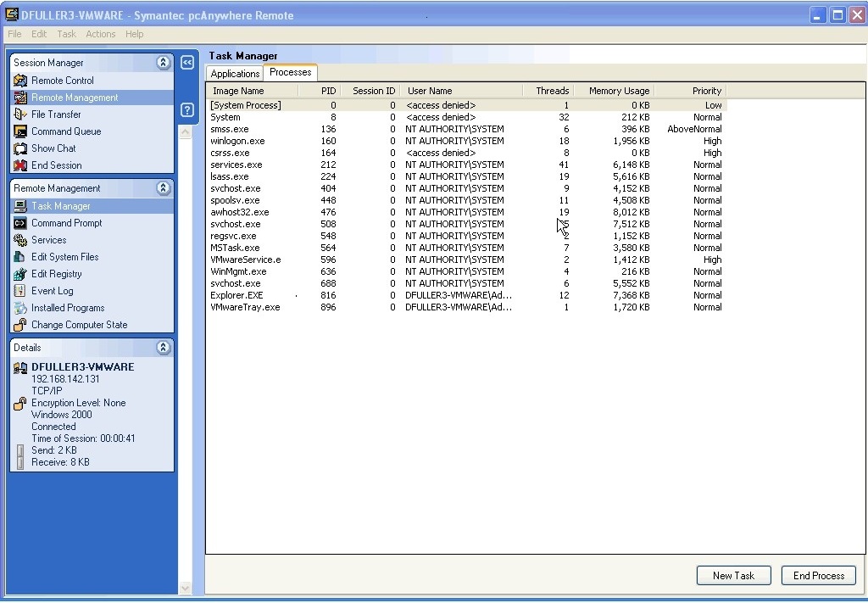Click the DFULLER3-VMWARE computer icon in Details
Image resolution: width=868 pixels, height=603 pixels.
tap(20, 368)
